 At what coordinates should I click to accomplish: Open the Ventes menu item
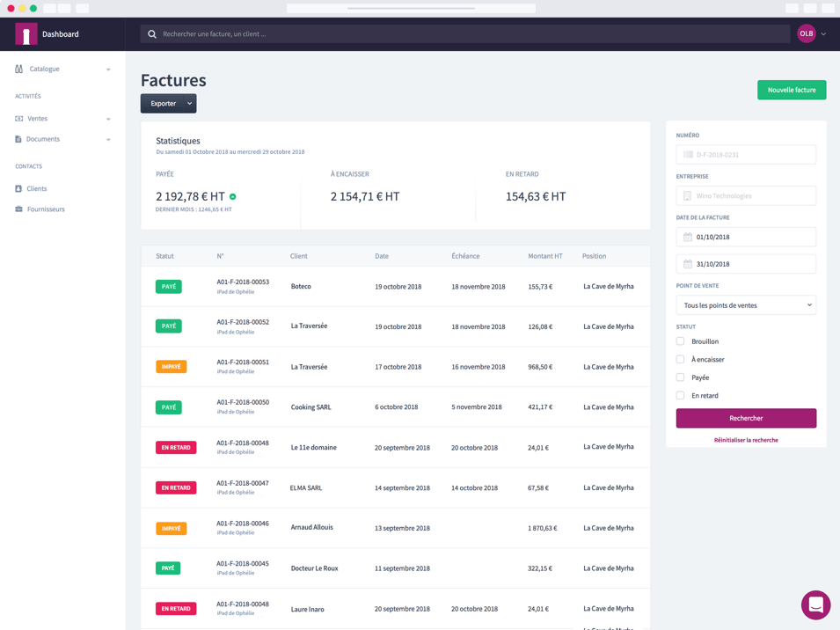click(38, 119)
